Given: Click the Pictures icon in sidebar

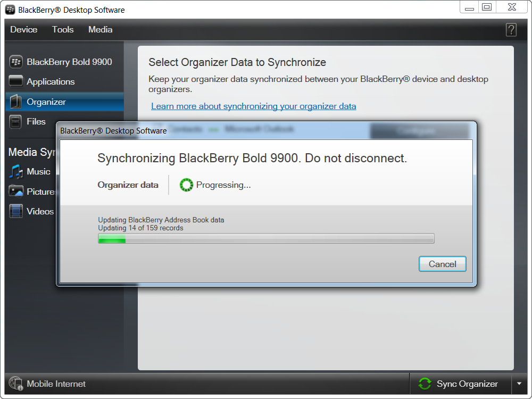Looking at the screenshot, I should 16,192.
